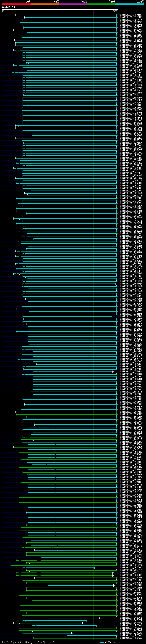Click the white query length bar
The image size is (146, 644).
tap(60, 10)
